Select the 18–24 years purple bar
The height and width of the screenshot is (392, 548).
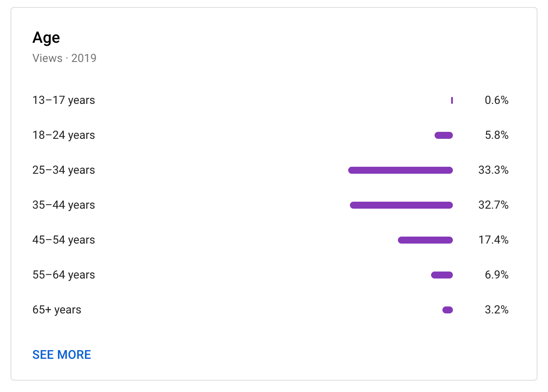click(444, 135)
